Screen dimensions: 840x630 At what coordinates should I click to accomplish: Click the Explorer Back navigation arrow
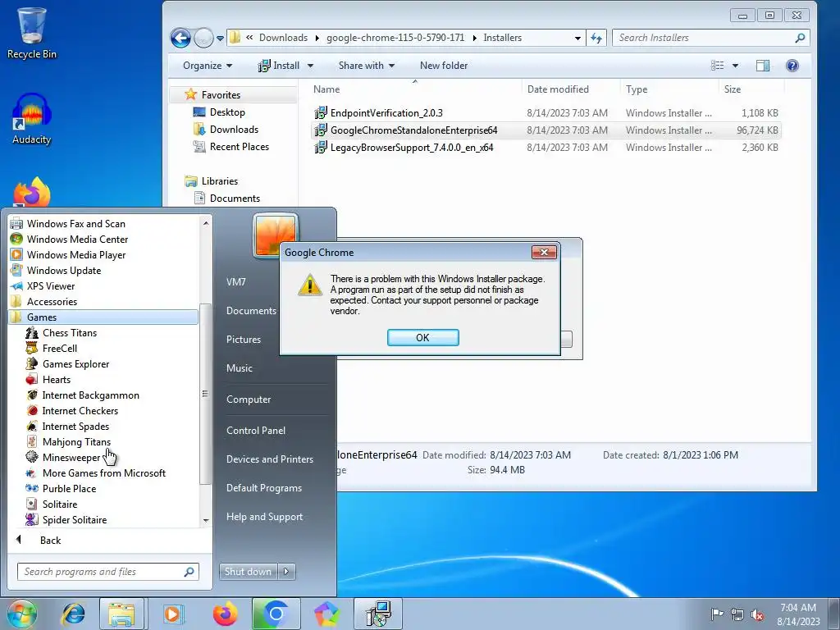(180, 38)
